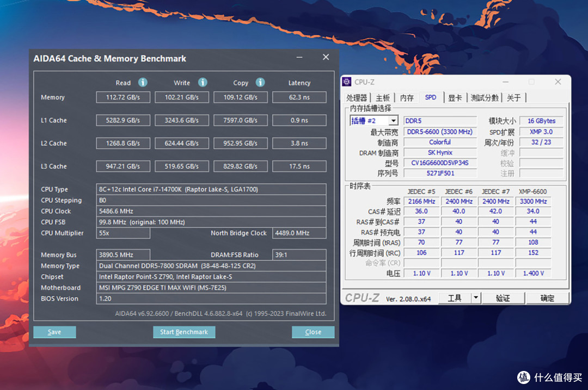
Task: Click the Close button in AIDA64
Action: pos(313,332)
